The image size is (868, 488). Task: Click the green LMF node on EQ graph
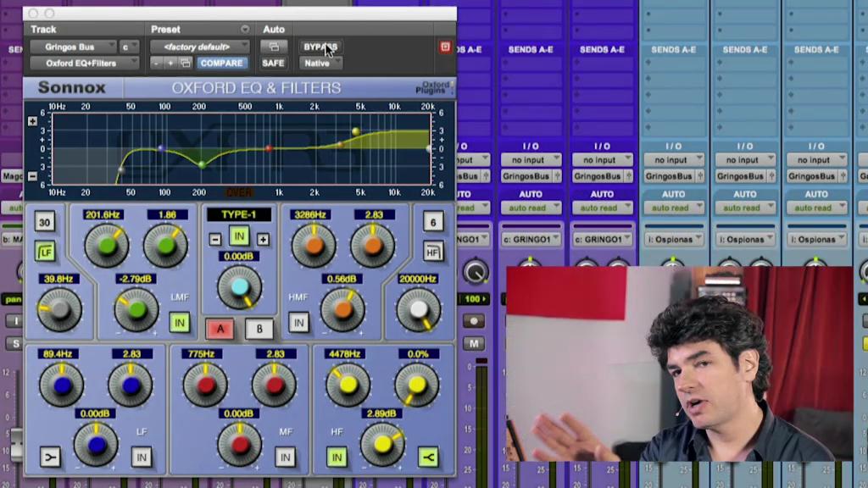pos(202,164)
